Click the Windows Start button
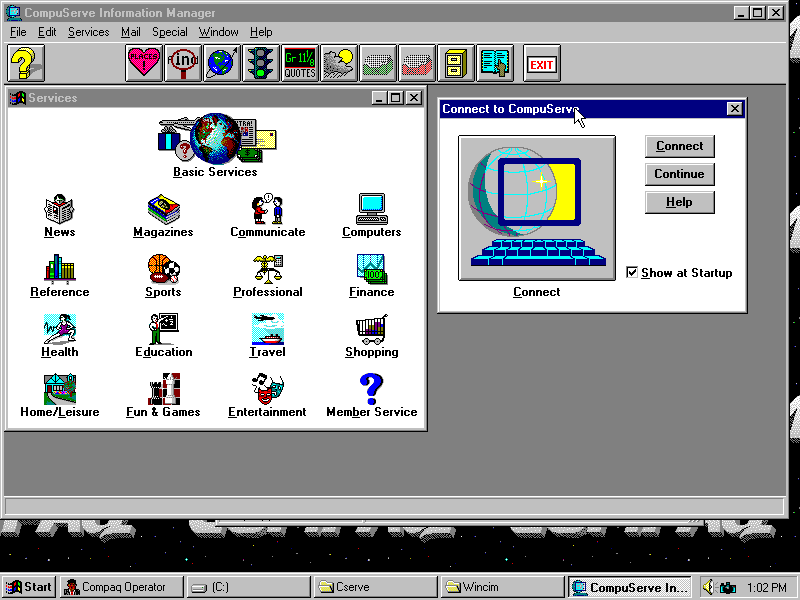 (x=29, y=587)
